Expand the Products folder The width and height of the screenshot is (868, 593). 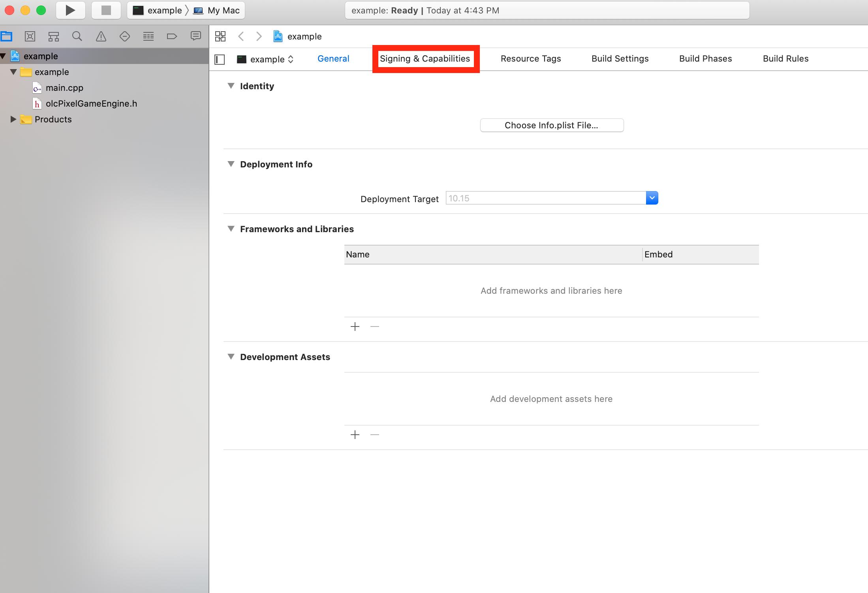13,119
